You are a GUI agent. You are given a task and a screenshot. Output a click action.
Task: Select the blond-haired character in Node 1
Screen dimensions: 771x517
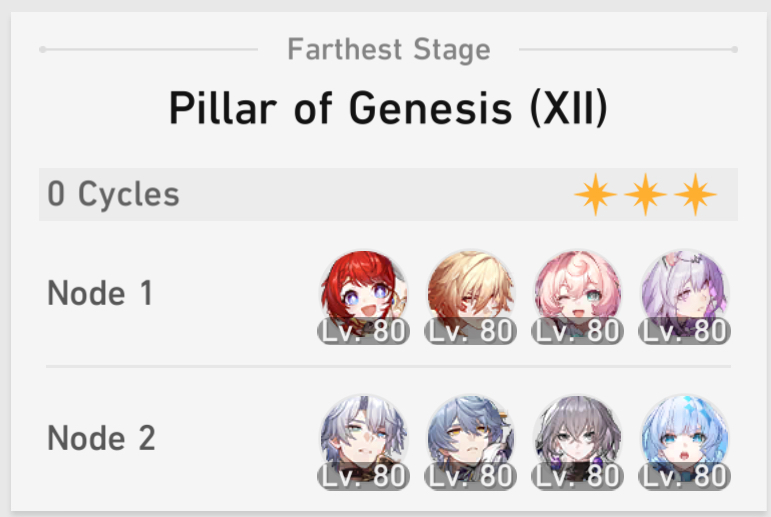(x=471, y=294)
